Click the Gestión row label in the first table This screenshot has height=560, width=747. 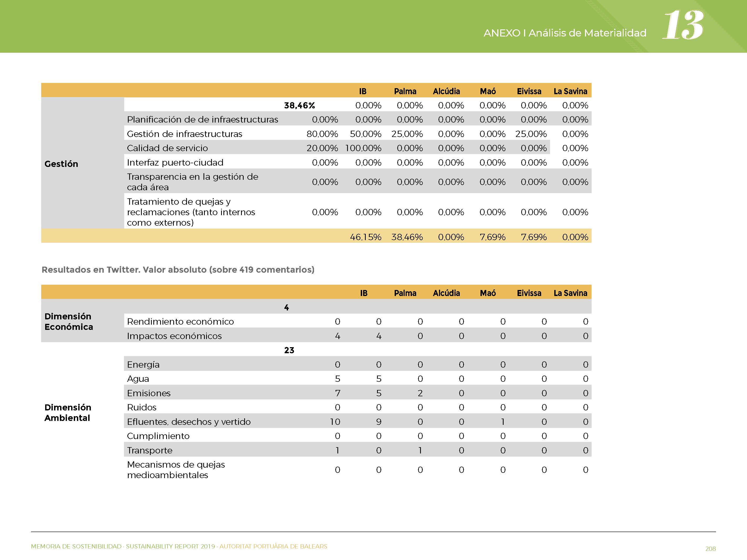click(x=61, y=164)
